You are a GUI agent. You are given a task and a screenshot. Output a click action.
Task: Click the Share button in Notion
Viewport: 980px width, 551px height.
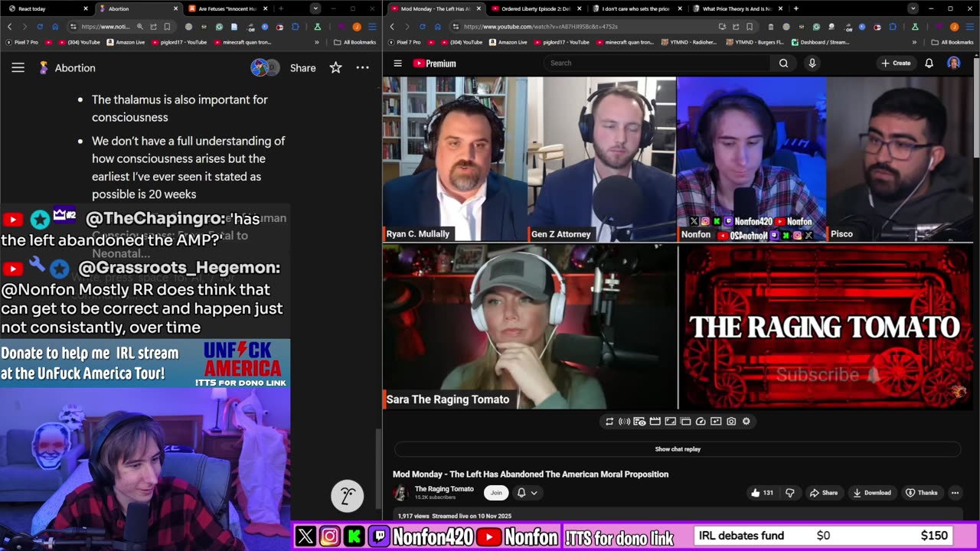302,68
